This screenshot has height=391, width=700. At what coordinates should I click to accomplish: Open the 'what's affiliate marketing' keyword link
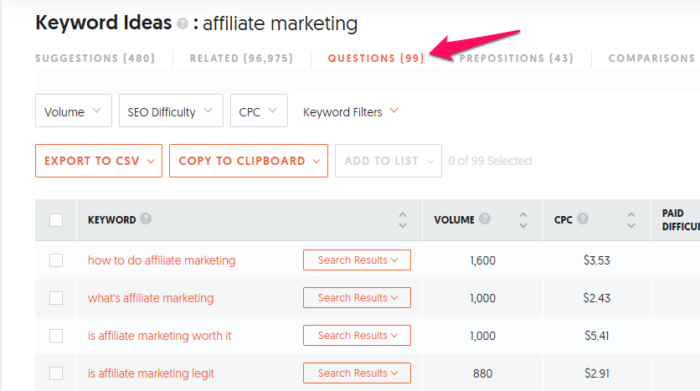click(151, 298)
